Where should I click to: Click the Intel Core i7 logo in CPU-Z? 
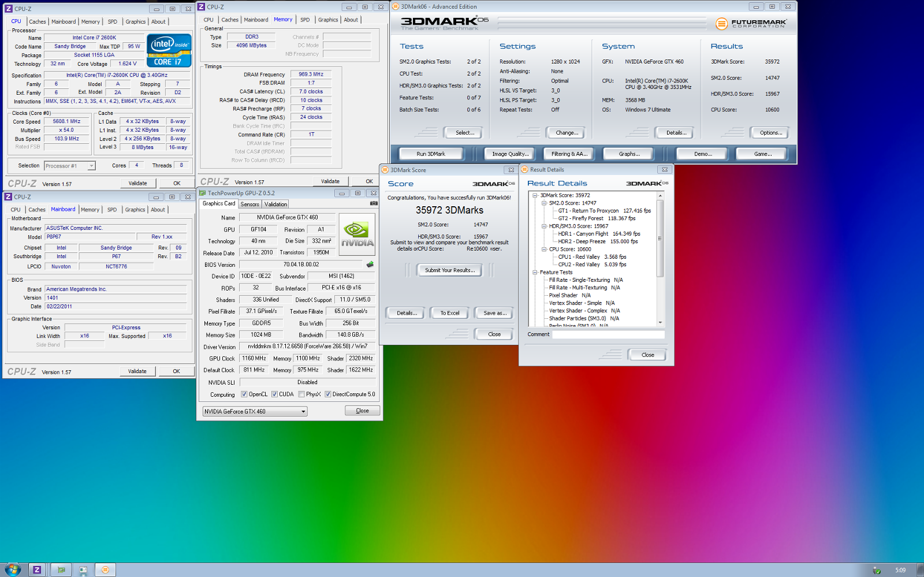[169, 50]
